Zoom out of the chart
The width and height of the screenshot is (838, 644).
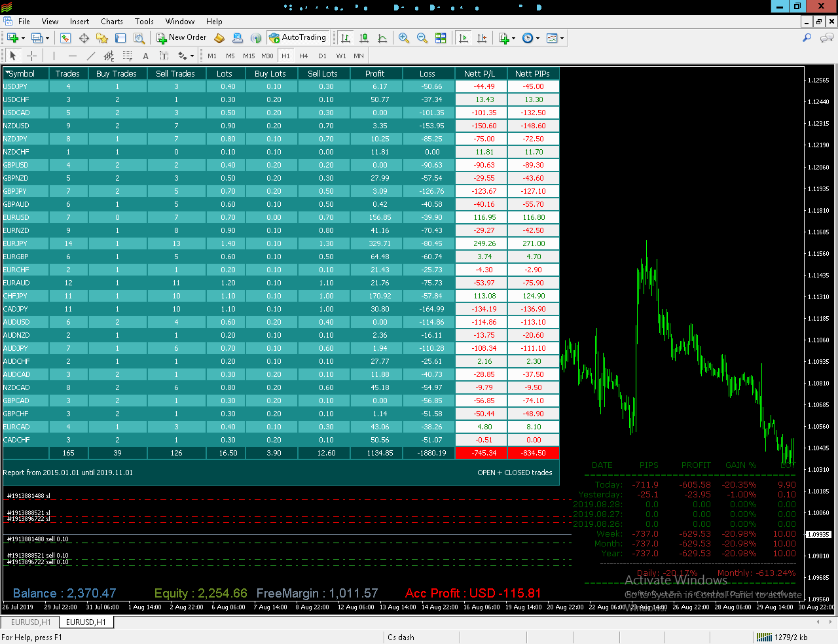click(x=422, y=38)
